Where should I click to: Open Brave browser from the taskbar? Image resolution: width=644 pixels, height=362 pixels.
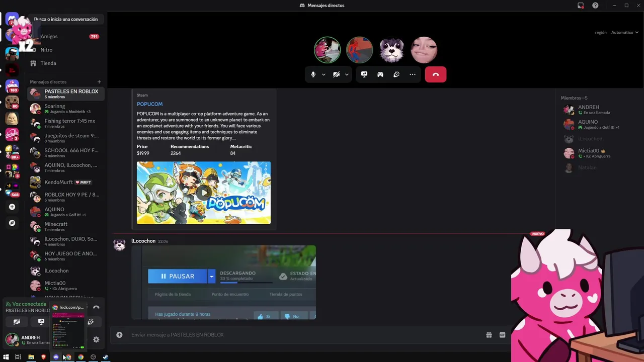point(44,357)
